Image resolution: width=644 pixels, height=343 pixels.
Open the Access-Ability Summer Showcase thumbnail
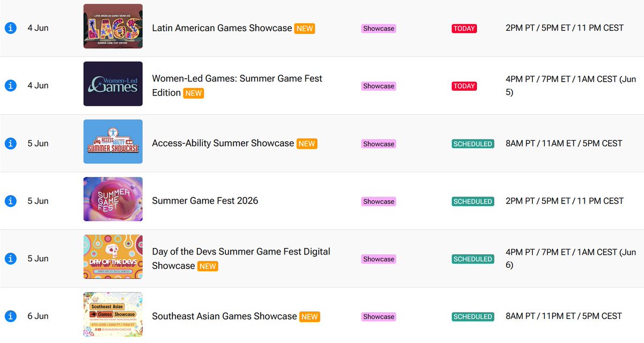(x=113, y=142)
